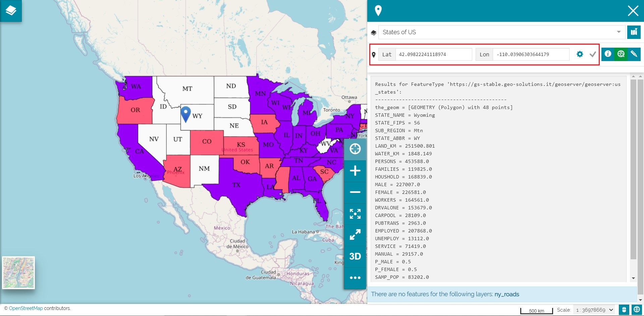Screen dimensions: 644x316
Task: Submit coordinates with the checkmark button
Action: point(593,54)
